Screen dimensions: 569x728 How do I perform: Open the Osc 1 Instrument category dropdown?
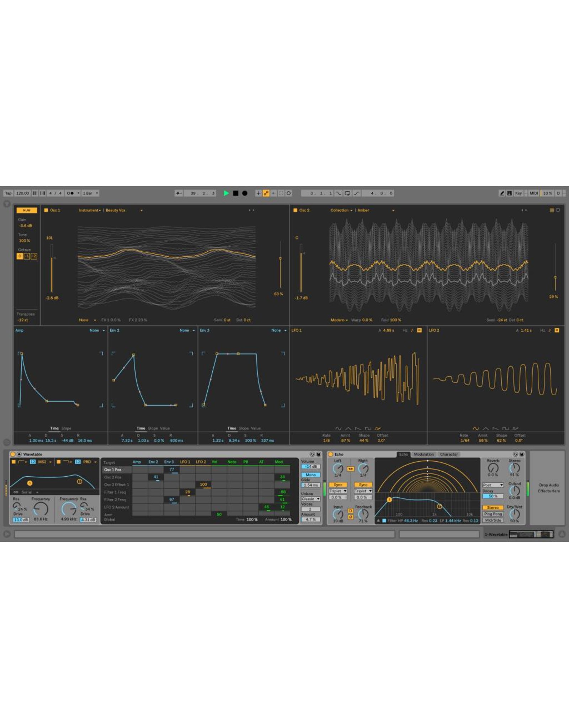click(x=90, y=210)
